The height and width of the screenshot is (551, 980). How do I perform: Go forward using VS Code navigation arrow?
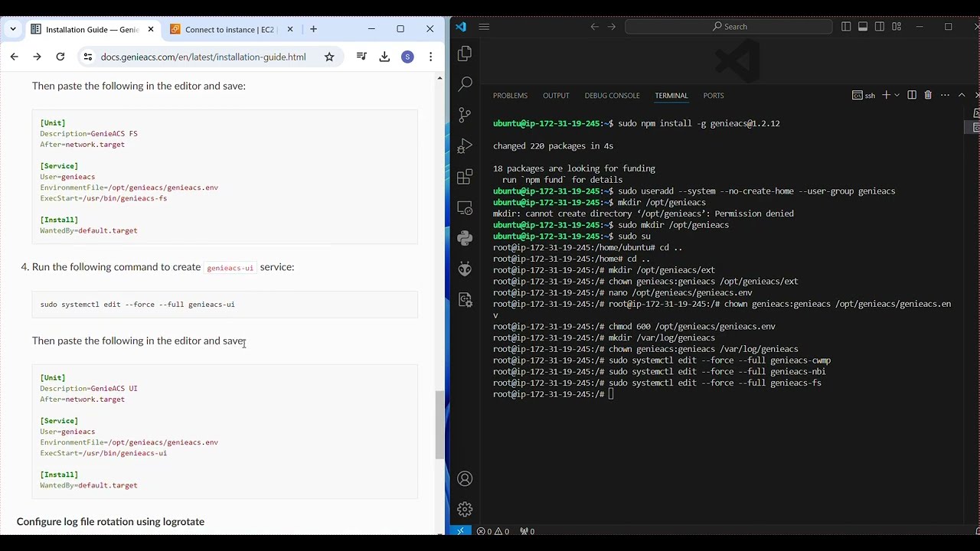coord(611,27)
